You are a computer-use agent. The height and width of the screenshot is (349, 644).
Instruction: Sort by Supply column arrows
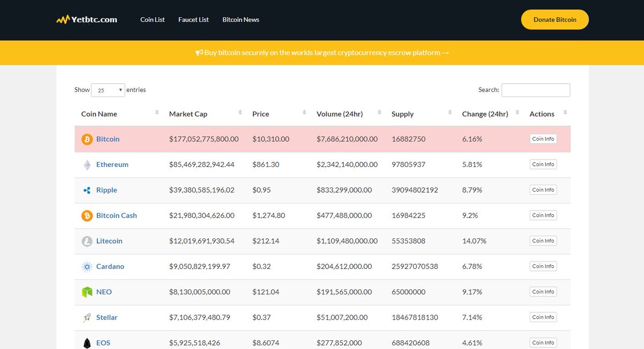(x=450, y=112)
